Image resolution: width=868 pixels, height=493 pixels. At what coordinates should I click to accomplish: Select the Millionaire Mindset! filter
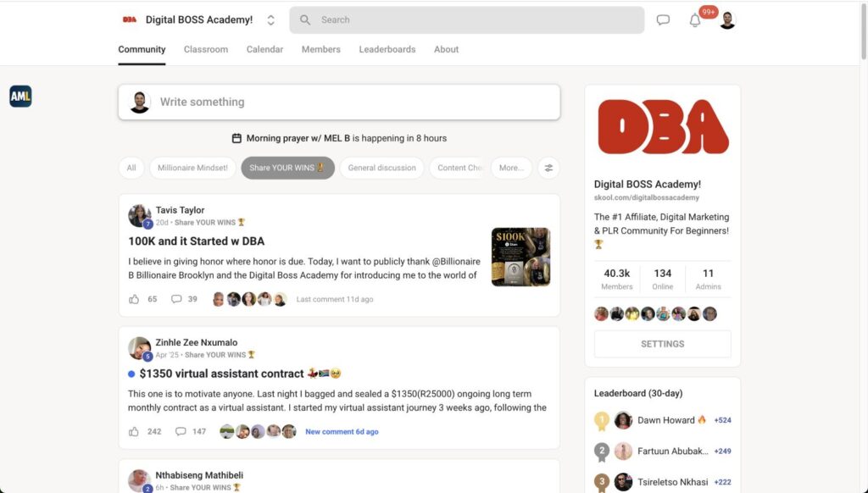[192, 168]
